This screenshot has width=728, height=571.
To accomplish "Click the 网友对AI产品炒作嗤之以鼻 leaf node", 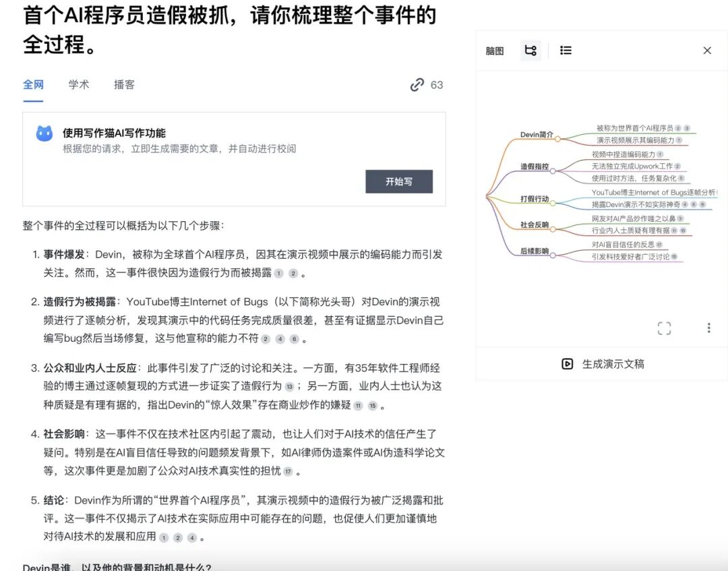I will pyautogui.click(x=633, y=218).
